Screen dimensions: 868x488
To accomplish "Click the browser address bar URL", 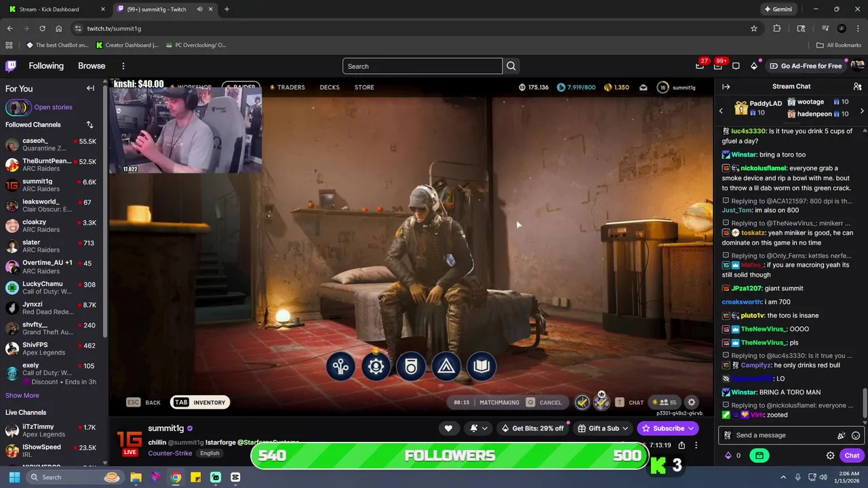I will pyautogui.click(x=114, y=28).
